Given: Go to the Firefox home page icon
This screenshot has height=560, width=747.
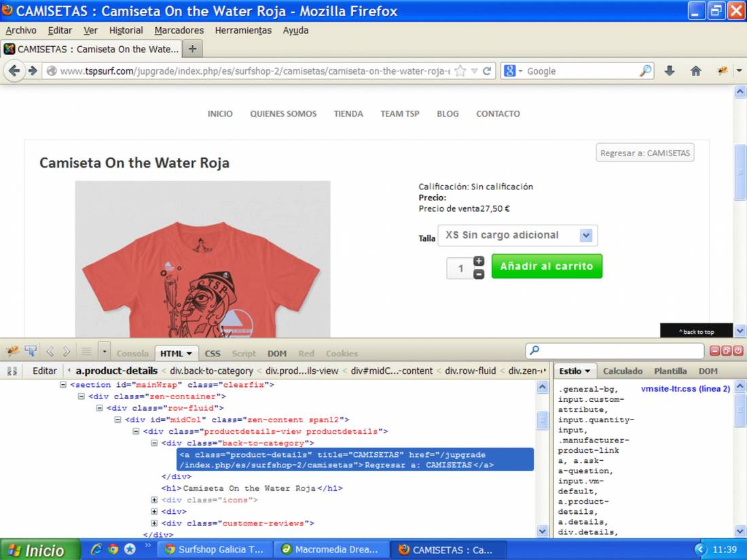Looking at the screenshot, I should click(x=695, y=71).
